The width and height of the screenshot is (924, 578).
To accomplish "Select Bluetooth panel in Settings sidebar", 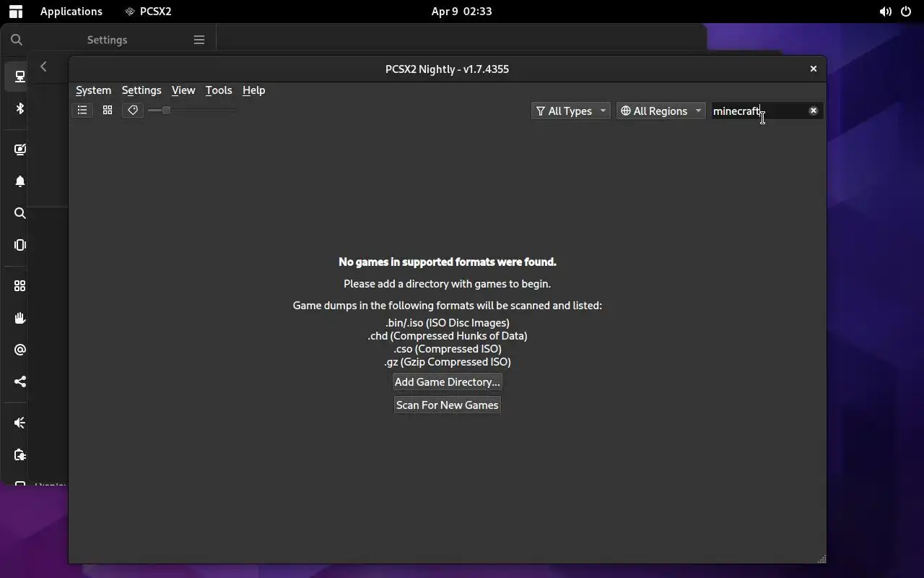I will point(20,108).
